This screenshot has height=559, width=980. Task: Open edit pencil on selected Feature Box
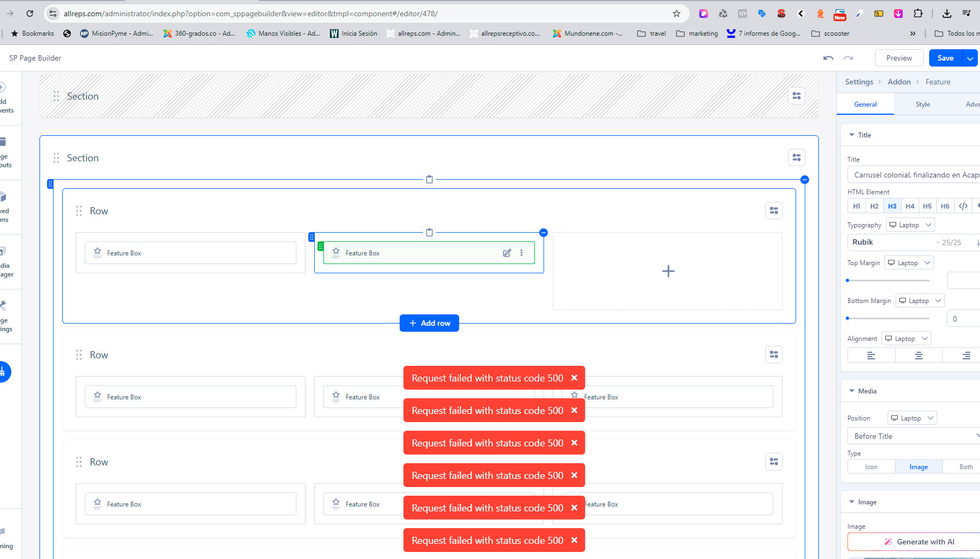pos(507,253)
